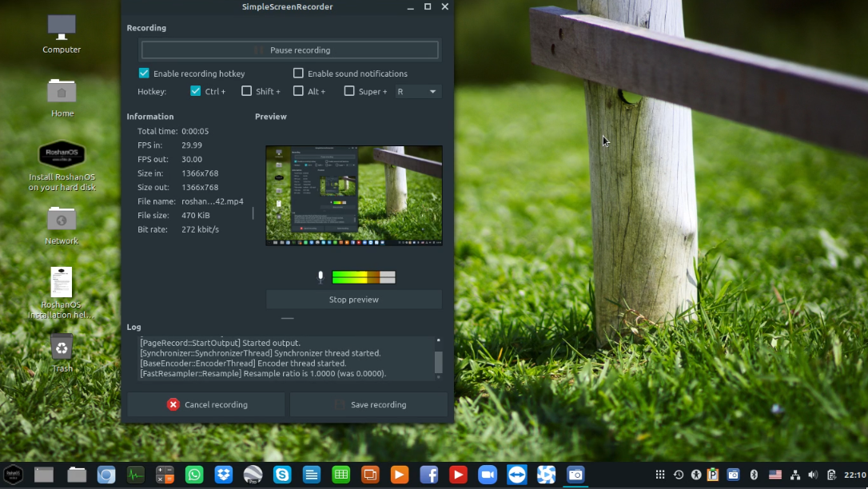This screenshot has height=489, width=868.
Task: Disable the Enable recording hotkey checkbox
Action: pyautogui.click(x=145, y=74)
